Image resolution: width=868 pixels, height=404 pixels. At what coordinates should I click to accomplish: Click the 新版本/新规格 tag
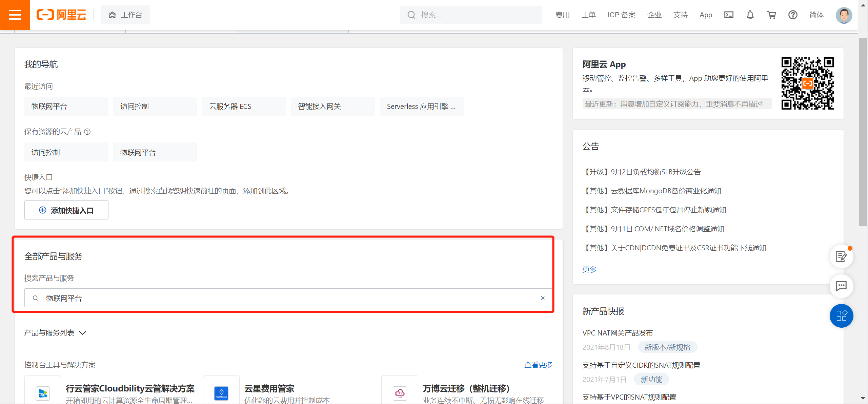667,347
